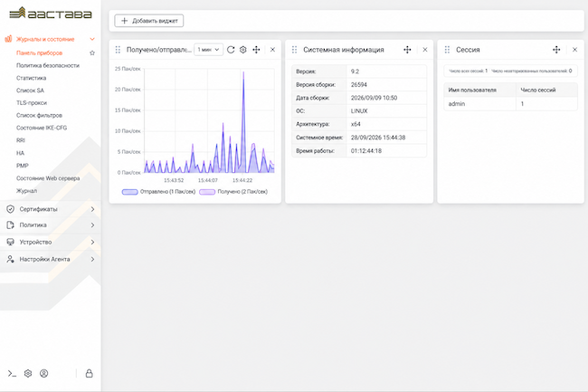The width and height of the screenshot is (588, 392).
Task: Close the Сессия widget
Action: [574, 50]
